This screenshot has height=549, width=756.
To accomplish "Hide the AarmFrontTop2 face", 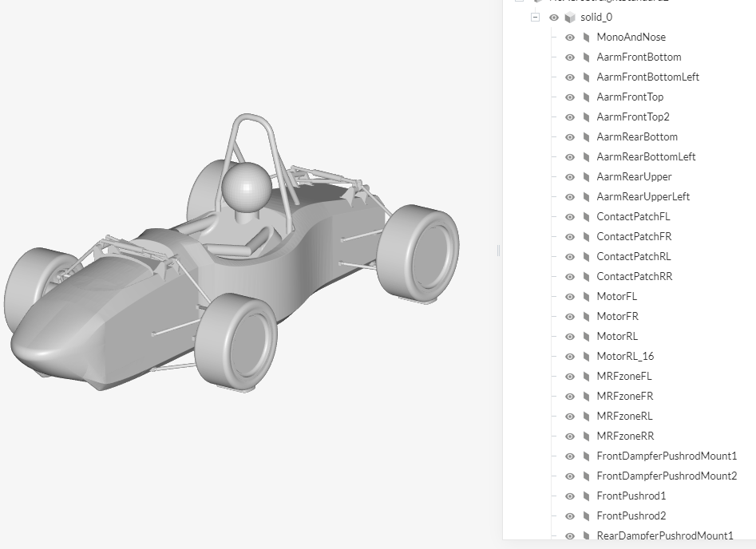I will click(570, 117).
